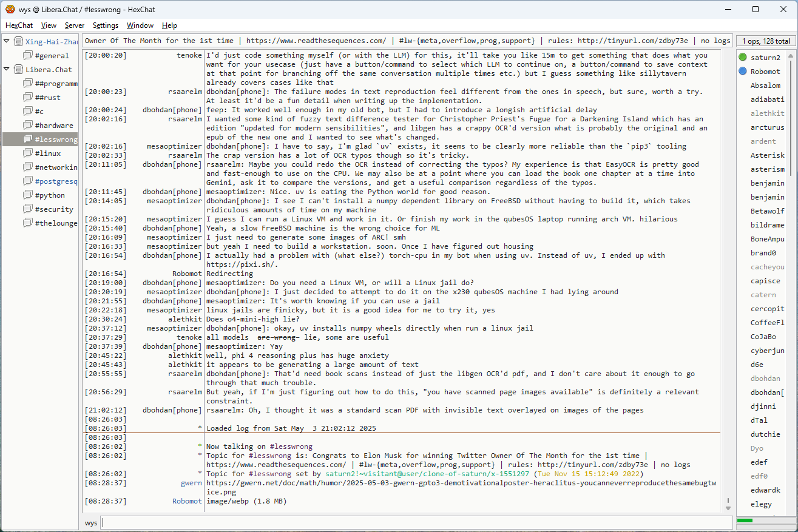The height and width of the screenshot is (532, 798).
Task: Click the green status dot beside saturn2
Action: pos(743,58)
